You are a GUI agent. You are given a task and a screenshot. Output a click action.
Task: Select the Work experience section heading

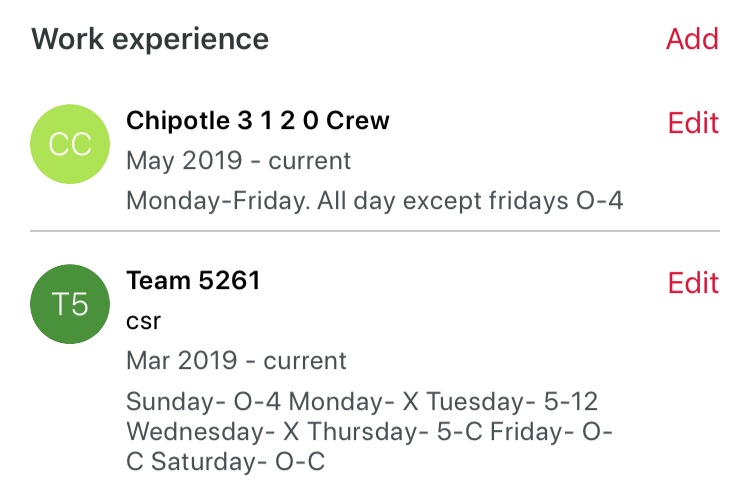point(150,39)
